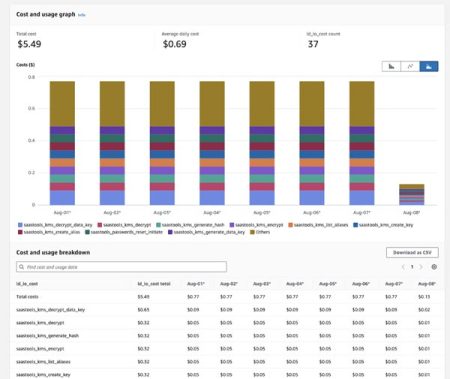Click the Cost and usage graph heading
Viewport: 450px width, 379px height.
46,14
